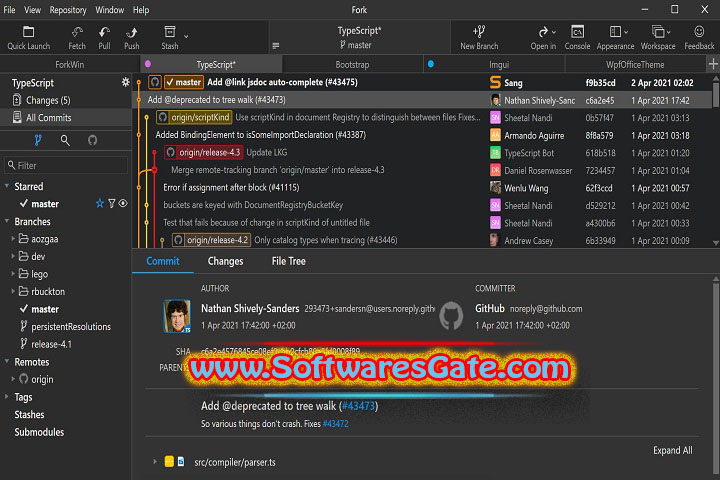Collapse the Starred section

7,186
